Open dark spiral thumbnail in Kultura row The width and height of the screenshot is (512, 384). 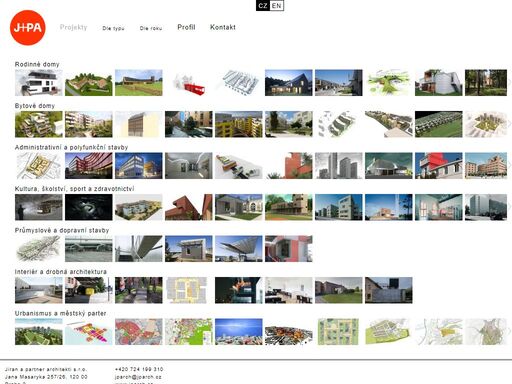pos(89,207)
